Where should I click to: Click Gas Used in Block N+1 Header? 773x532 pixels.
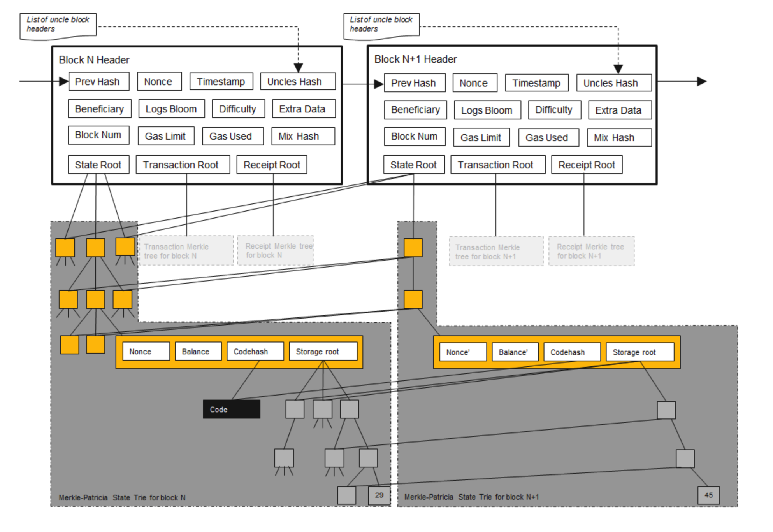pyautogui.click(x=549, y=137)
